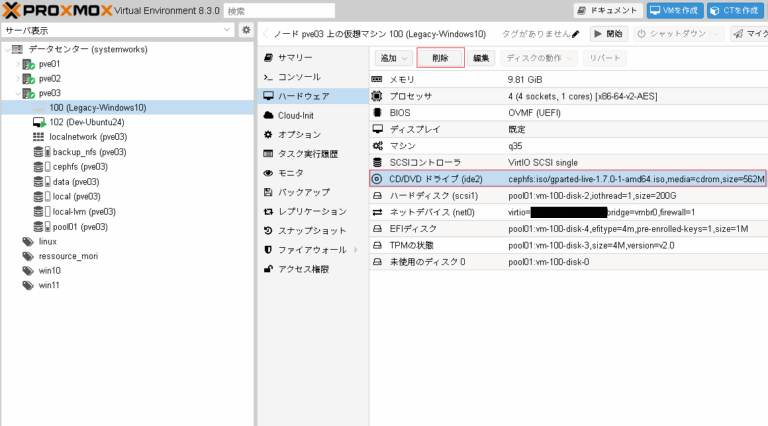
Task: Click the 削除 (Remove) button
Action: [440, 58]
